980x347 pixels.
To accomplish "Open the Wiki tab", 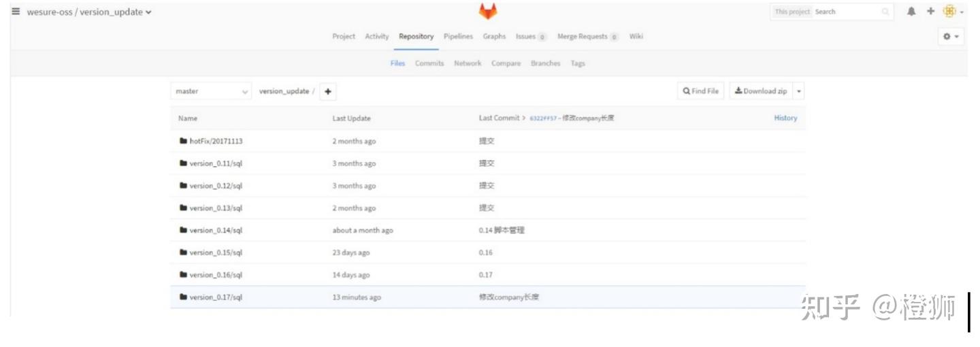I will point(636,37).
